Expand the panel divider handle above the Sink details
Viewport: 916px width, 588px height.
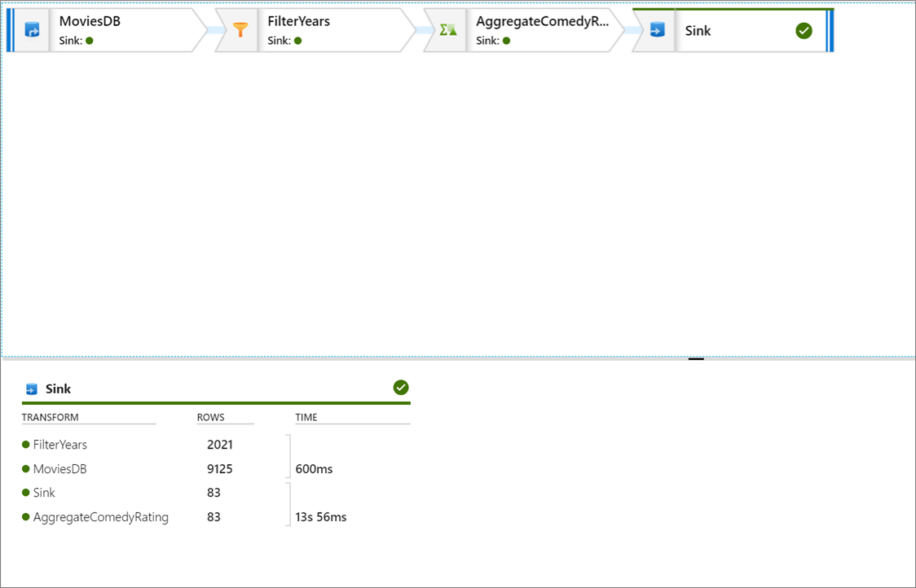tap(697, 358)
